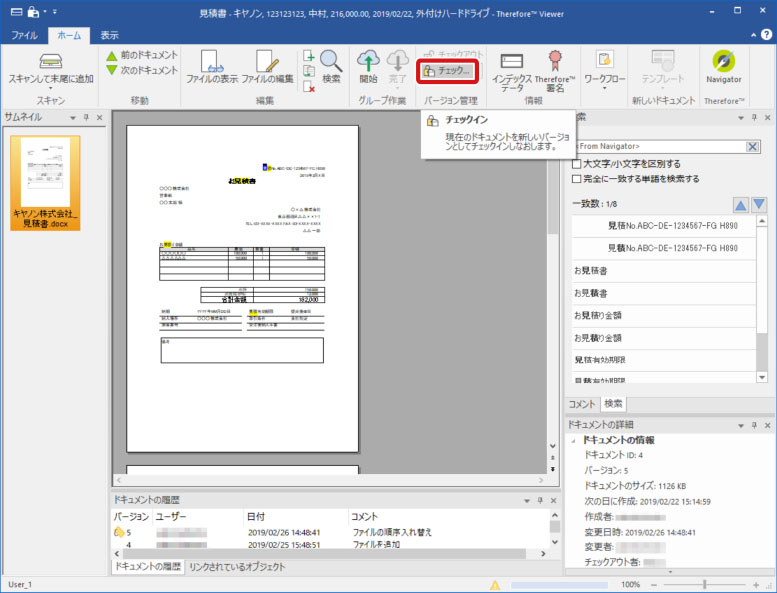Open the Navigator from the ribbon
This screenshot has height=593, width=777.
pyautogui.click(x=723, y=62)
